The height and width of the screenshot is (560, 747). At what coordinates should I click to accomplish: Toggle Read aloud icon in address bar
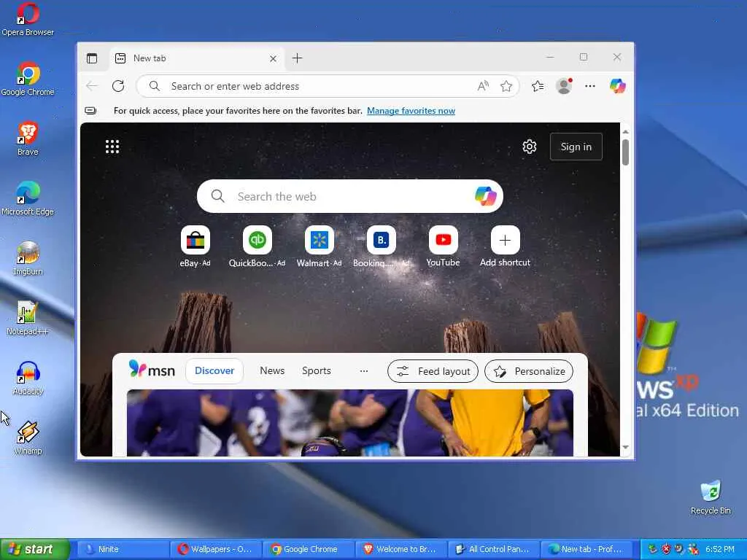[483, 86]
